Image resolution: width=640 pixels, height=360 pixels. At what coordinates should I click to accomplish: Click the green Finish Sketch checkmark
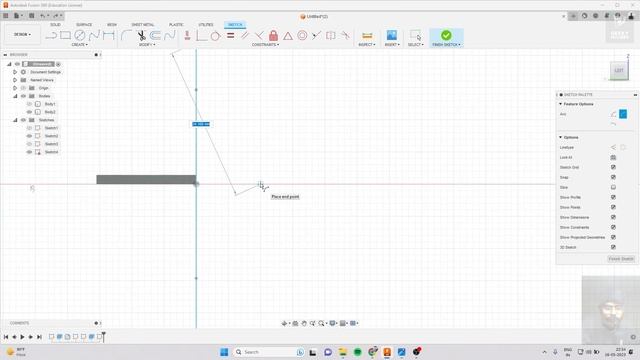click(x=446, y=35)
